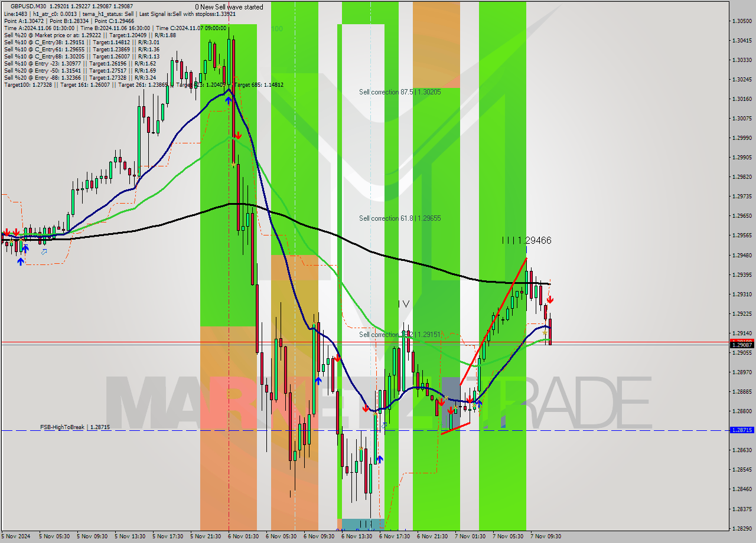Click the 1.30245 price axis label
Screen dimensions: 756x543
click(742, 79)
